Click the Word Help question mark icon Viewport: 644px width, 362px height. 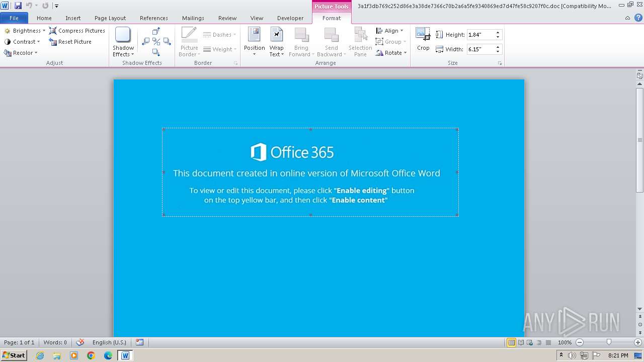638,18
